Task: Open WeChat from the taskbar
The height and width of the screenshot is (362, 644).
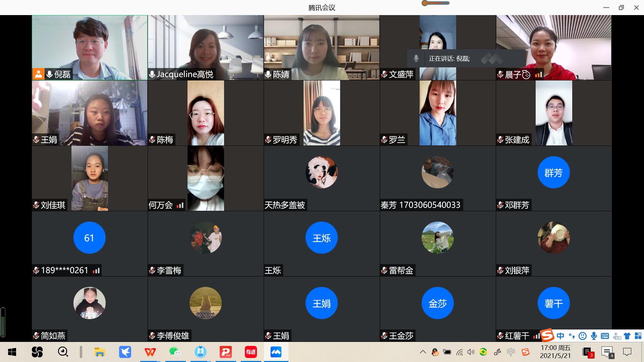Action: pos(175,352)
